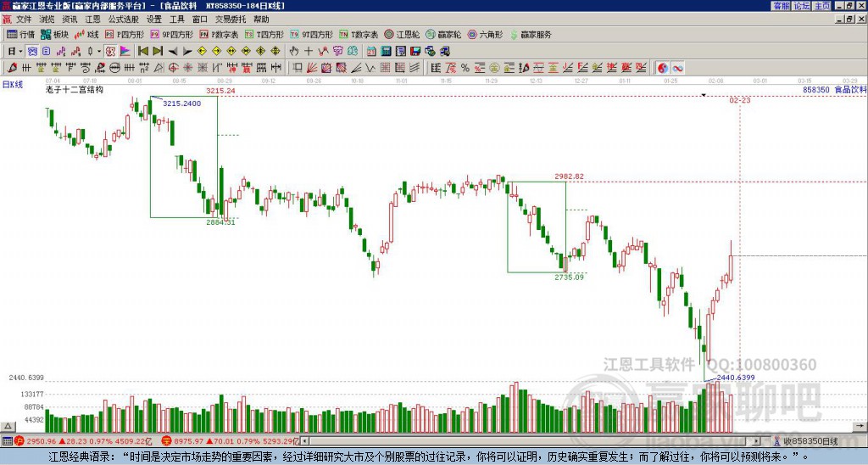Toggle the yin-yang icon button
This screenshot has height=465, width=868.
(662, 68)
